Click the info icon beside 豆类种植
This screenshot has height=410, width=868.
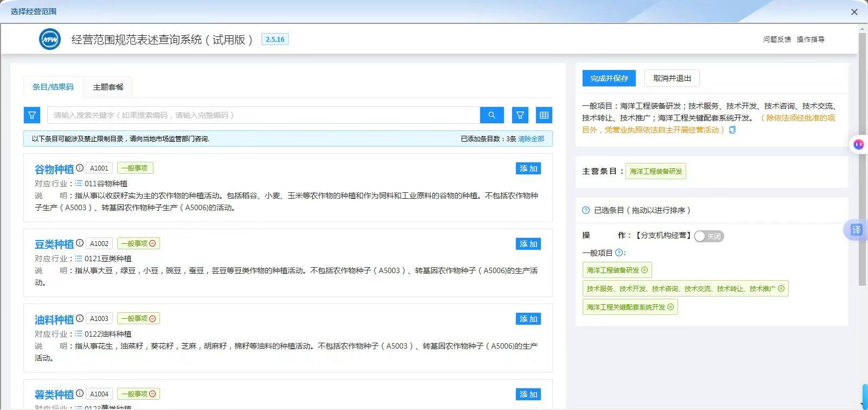click(80, 243)
